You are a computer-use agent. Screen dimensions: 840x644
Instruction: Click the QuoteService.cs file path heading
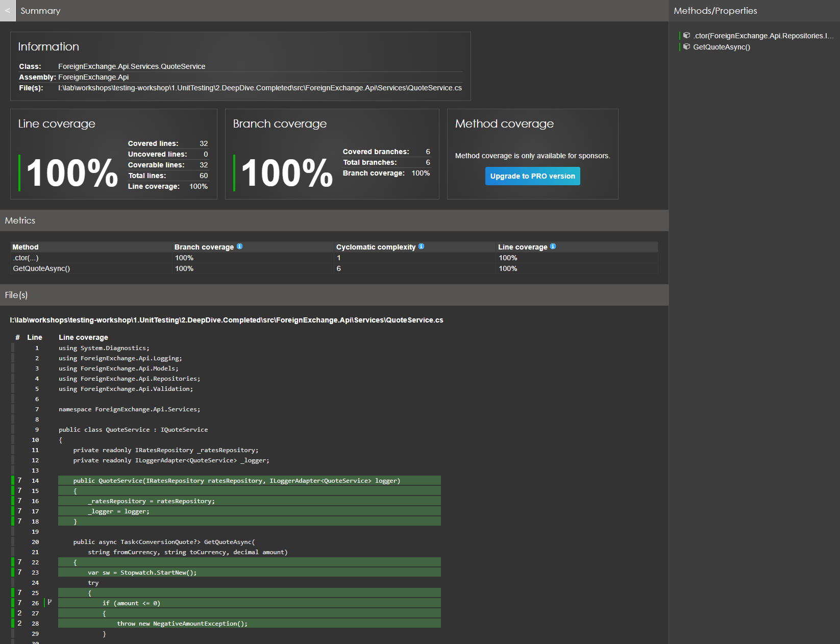(227, 320)
